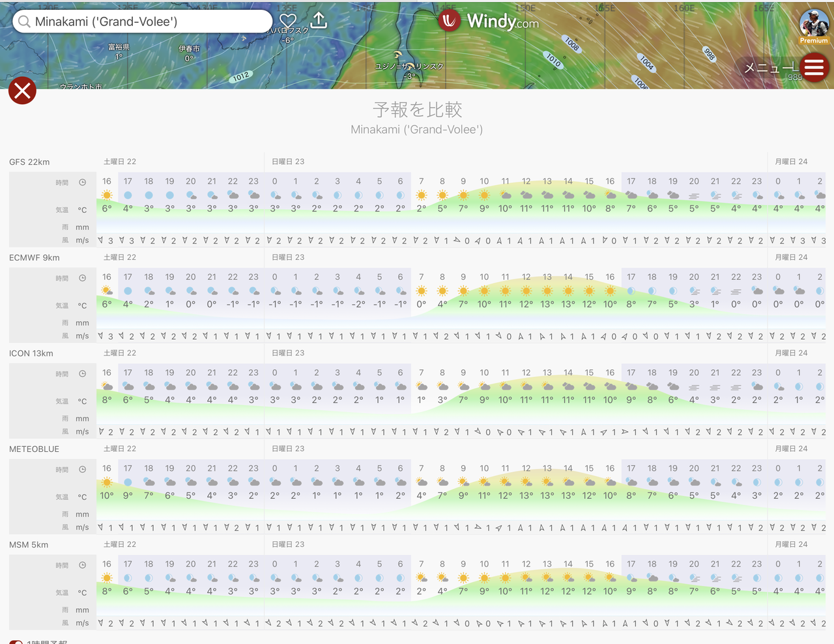This screenshot has width=834, height=644.
Task: Click the 1012 isobar label on map
Action: click(x=240, y=77)
